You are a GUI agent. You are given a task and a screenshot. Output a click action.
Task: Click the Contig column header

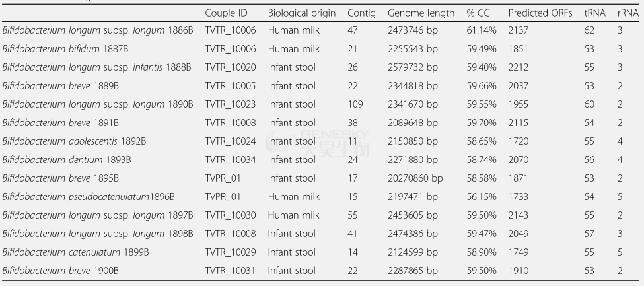[361, 13]
